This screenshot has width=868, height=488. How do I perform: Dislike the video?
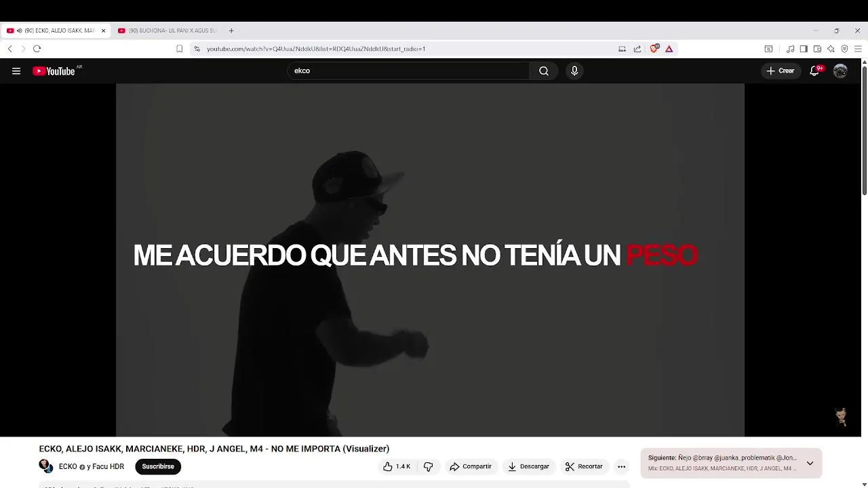click(429, 466)
